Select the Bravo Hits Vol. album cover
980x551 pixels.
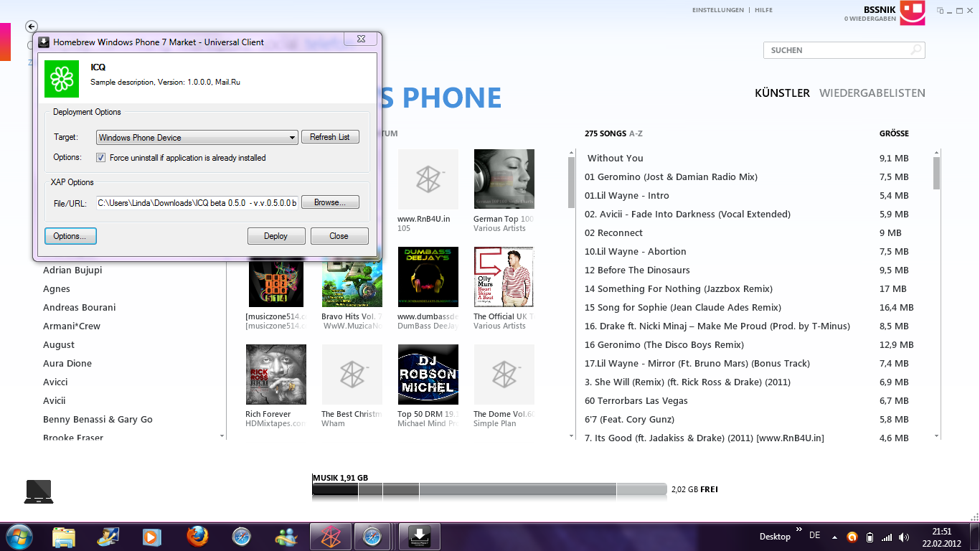[x=352, y=277]
